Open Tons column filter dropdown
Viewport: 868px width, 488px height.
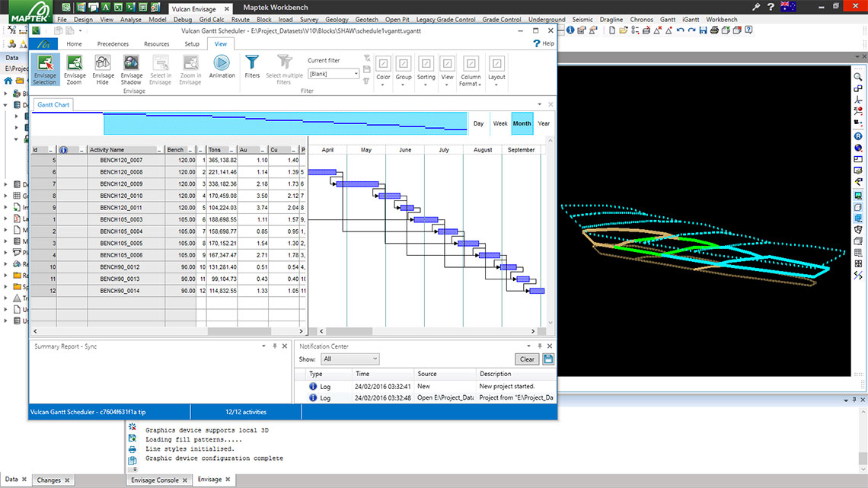tap(231, 150)
